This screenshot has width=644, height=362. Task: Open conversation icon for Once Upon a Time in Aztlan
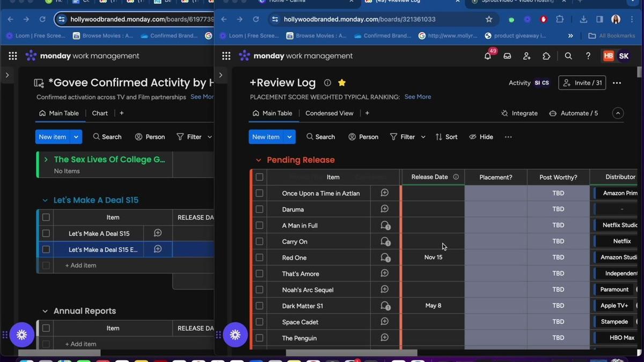[384, 193]
